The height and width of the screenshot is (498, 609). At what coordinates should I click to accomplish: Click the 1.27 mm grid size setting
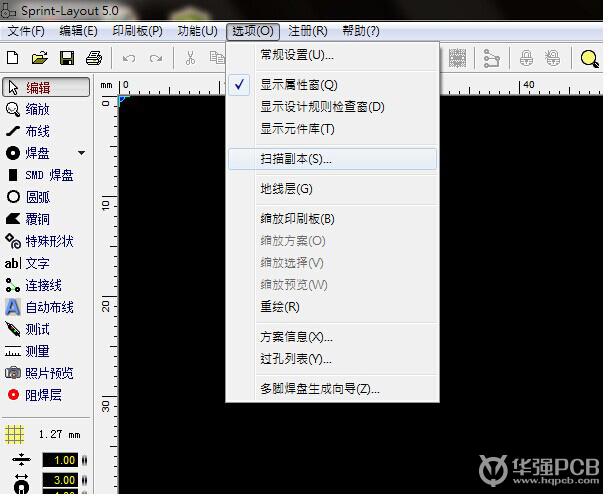pos(58,435)
